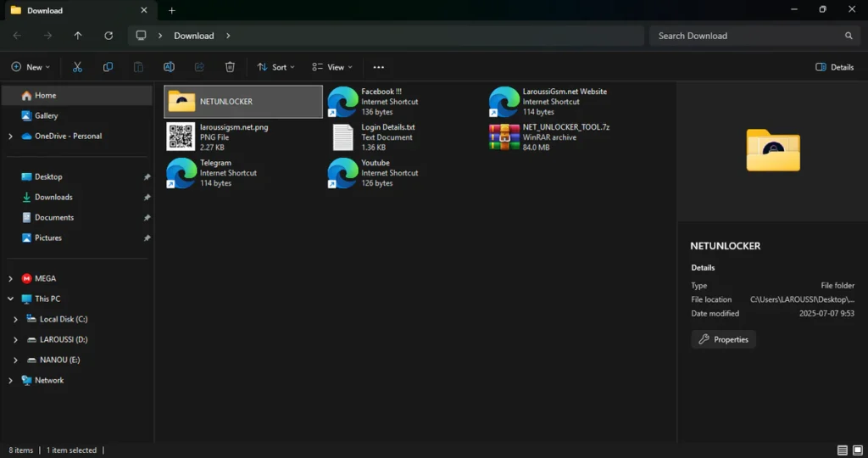This screenshot has width=868, height=458.
Task: Expand the Network tree node
Action: 10,381
